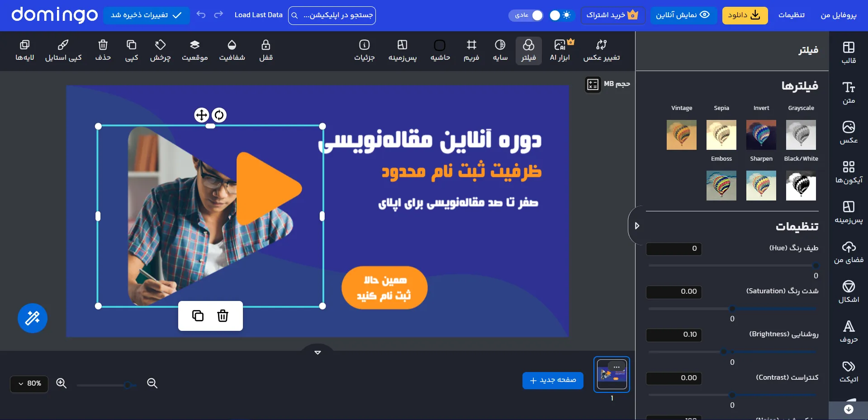
Task: Apply the Emboss filter thumbnail
Action: point(721,186)
